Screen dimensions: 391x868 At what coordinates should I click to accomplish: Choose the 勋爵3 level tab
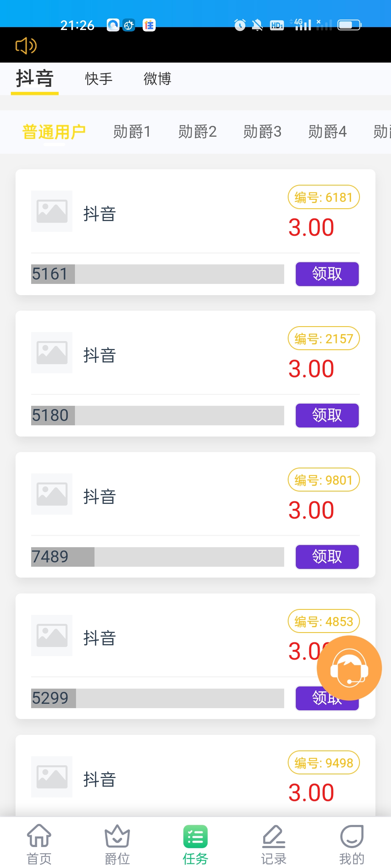point(262,132)
